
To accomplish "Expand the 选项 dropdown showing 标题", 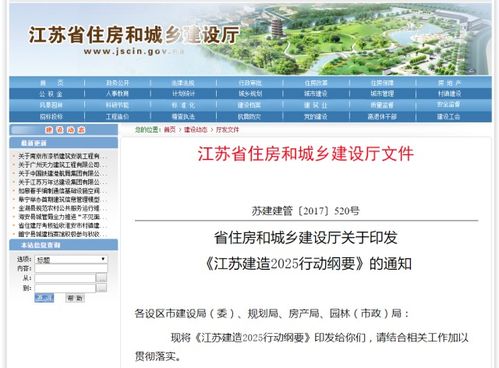I will click(x=71, y=259).
